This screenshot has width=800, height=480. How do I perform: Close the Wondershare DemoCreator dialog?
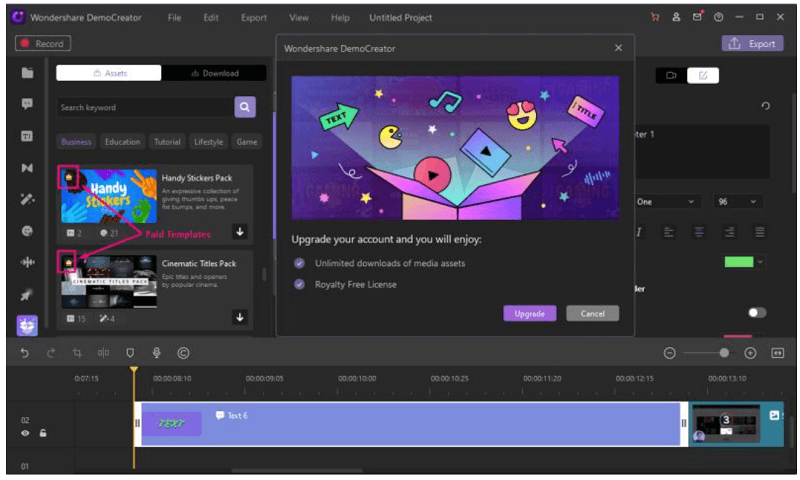[618, 48]
